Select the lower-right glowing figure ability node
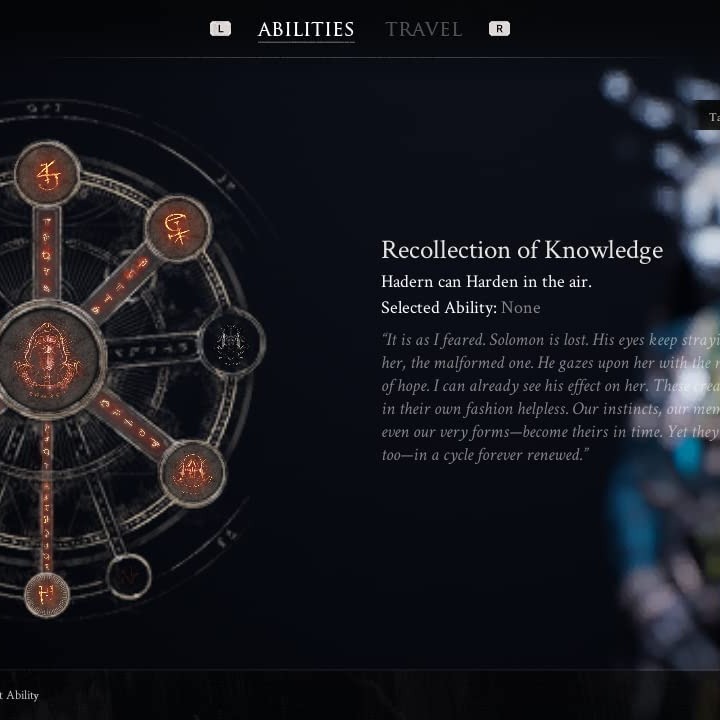Image resolution: width=720 pixels, height=720 pixels. click(193, 473)
